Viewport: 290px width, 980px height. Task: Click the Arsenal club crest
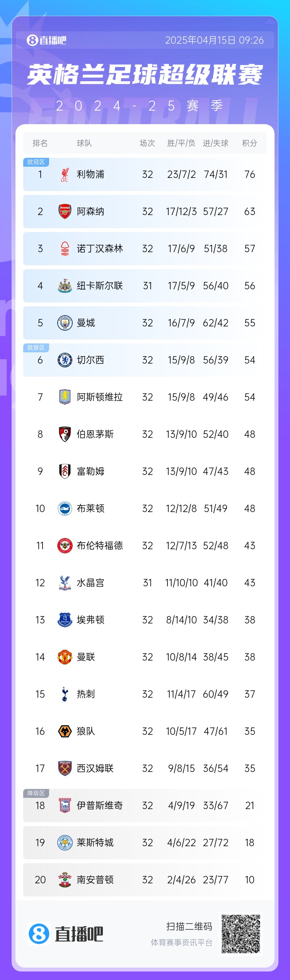(65, 212)
